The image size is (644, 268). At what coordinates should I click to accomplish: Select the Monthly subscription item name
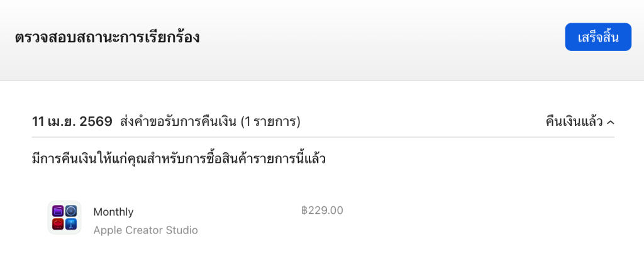pos(113,212)
